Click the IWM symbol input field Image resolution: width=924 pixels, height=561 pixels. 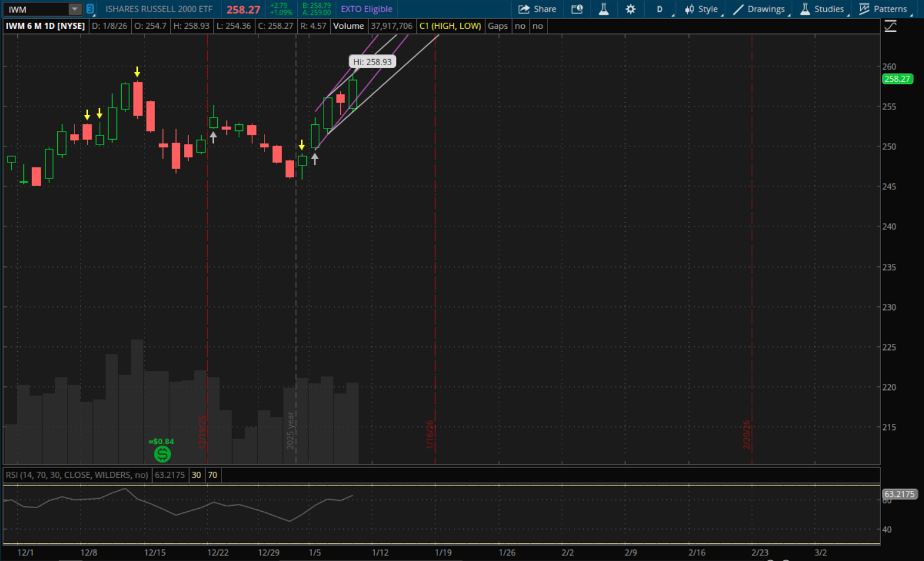tap(36, 9)
